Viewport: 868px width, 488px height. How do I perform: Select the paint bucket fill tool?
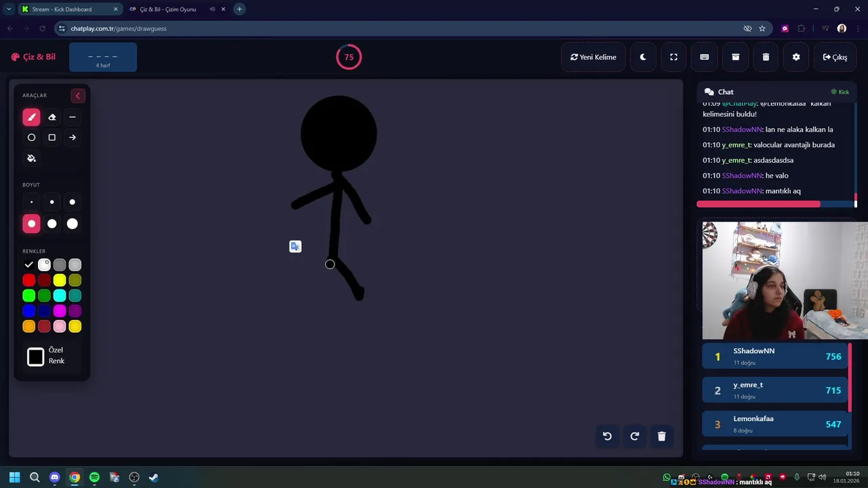[x=31, y=158]
